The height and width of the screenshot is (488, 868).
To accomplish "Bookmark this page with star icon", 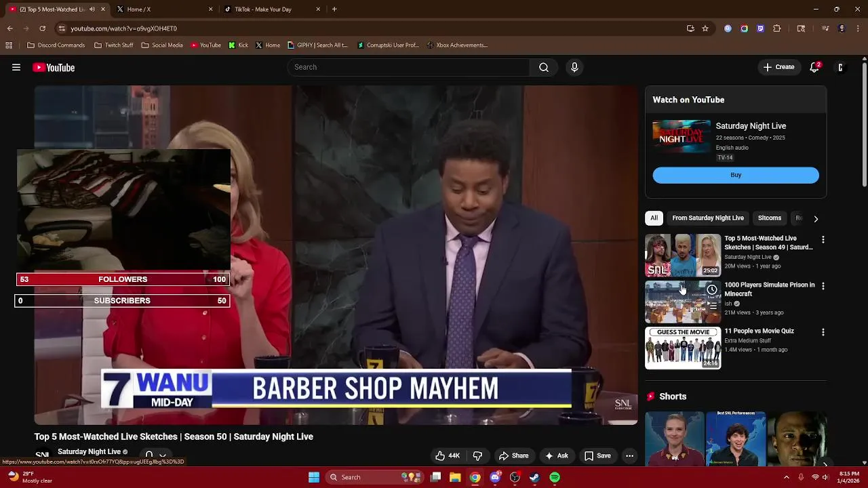I will click(705, 28).
